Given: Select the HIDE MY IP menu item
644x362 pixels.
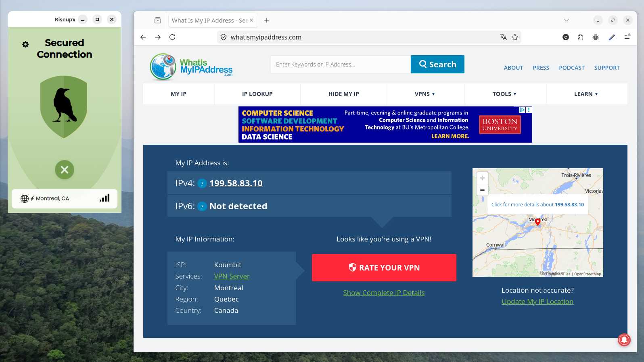Looking at the screenshot, I should point(343,94).
